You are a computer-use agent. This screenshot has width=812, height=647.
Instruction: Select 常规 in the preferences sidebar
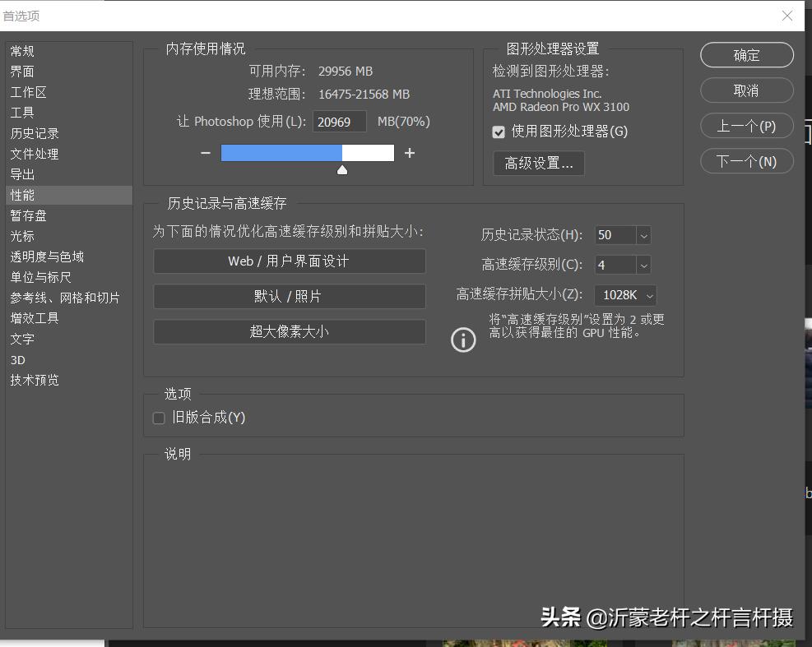pyautogui.click(x=23, y=51)
